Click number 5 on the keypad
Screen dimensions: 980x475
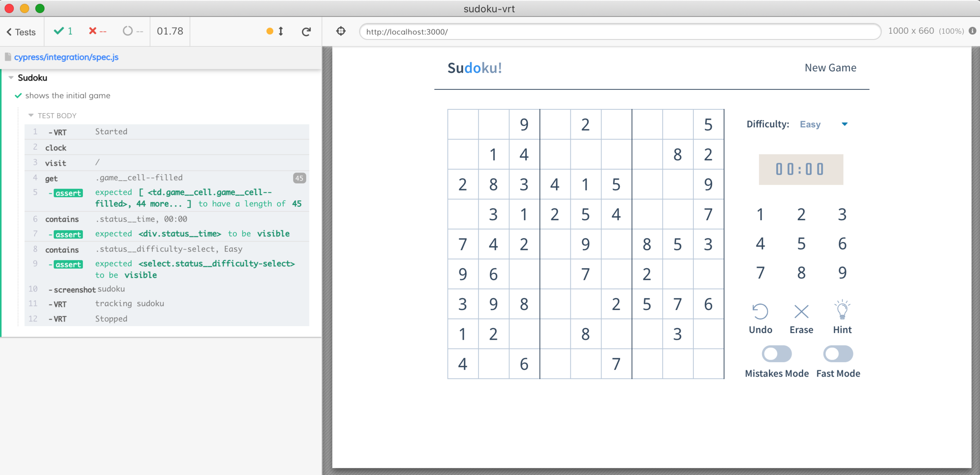(801, 244)
